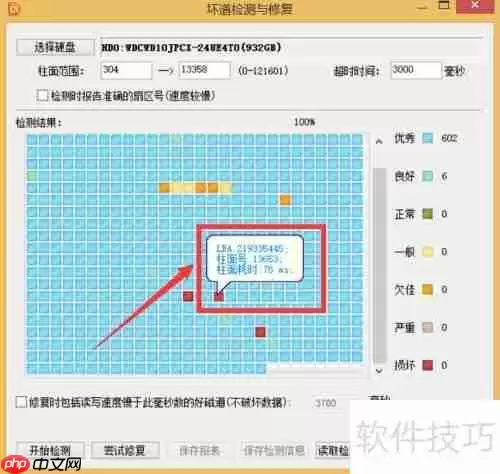Viewport: 500px width, 474px height.
Task: Click the 保存报表 button
Action: [199, 450]
